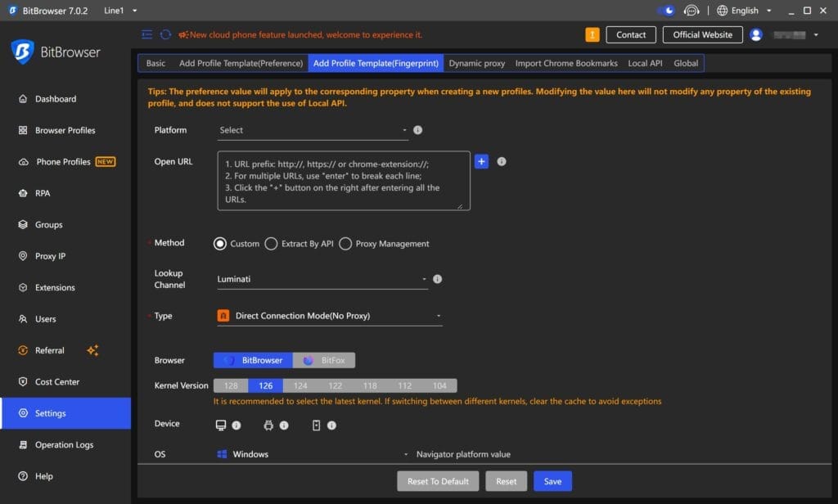Click the BitBrowser shield logo in sidebar
The image size is (838, 504).
(x=22, y=52)
